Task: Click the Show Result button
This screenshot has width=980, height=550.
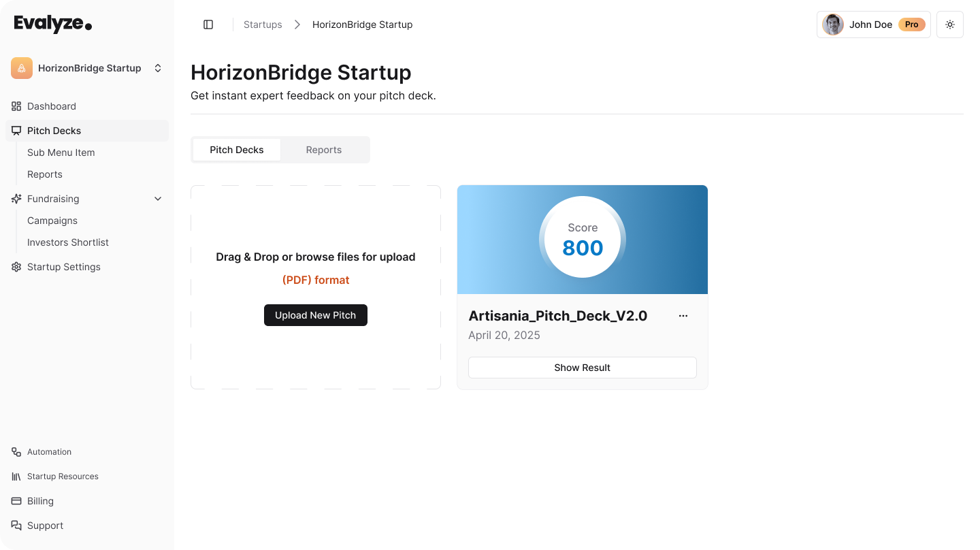Action: [x=583, y=368]
